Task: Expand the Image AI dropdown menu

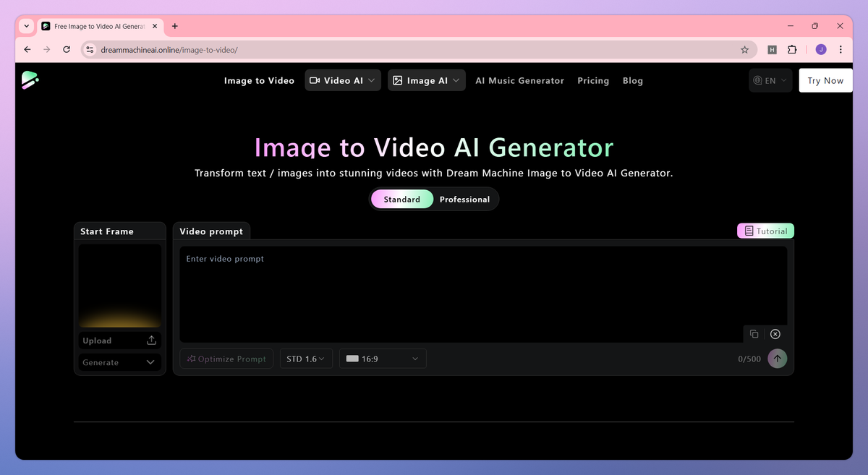Action: pyautogui.click(x=426, y=80)
